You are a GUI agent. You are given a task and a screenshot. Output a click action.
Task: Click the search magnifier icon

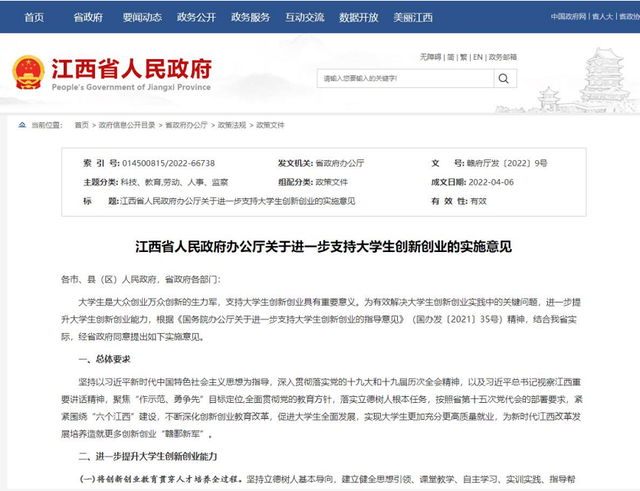(504, 78)
